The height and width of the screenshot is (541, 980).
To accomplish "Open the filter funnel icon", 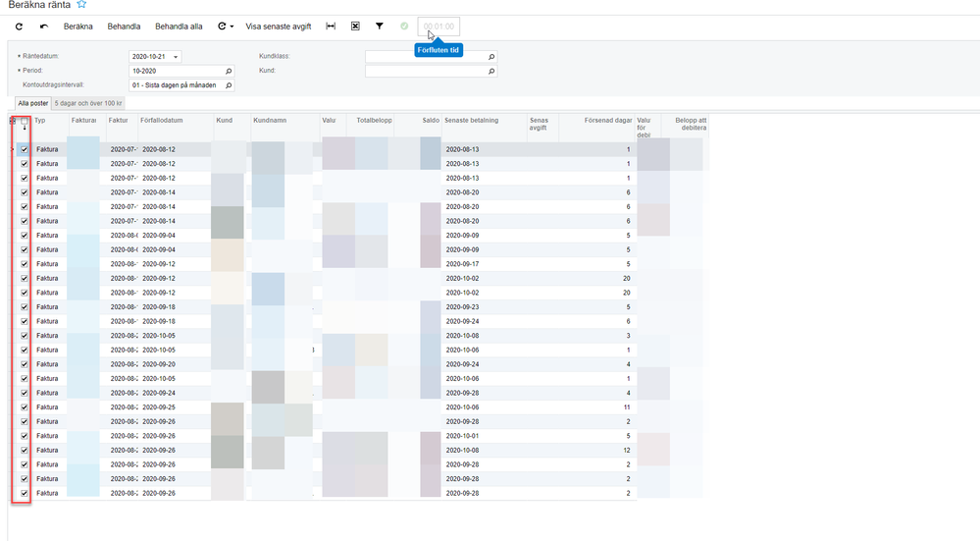I will [380, 27].
